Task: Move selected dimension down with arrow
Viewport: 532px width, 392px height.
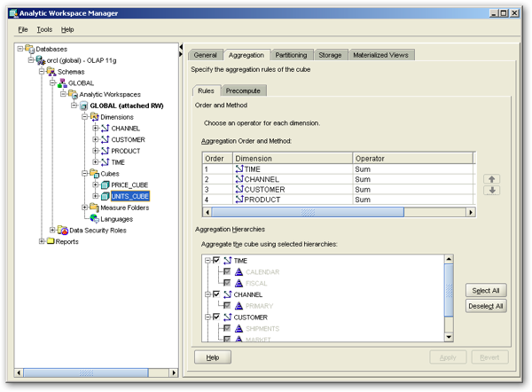Action: (491, 191)
